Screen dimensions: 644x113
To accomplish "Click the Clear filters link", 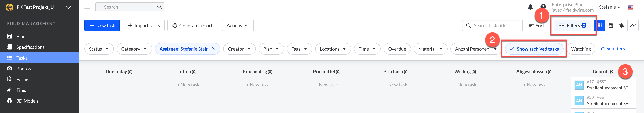I will 613,49.
